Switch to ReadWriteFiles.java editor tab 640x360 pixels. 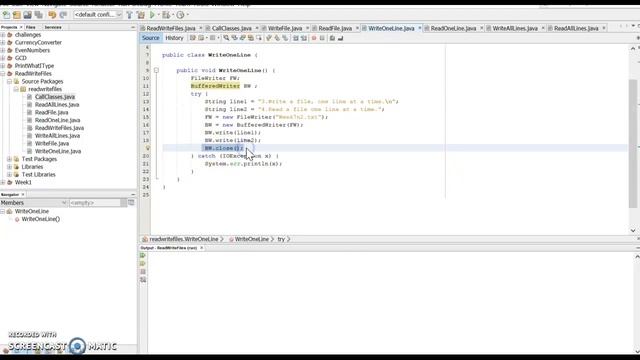[x=171, y=28]
